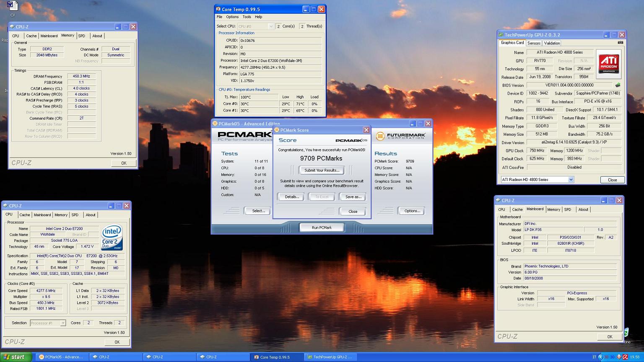Click the red diamond tray icon

[x=619, y=357]
